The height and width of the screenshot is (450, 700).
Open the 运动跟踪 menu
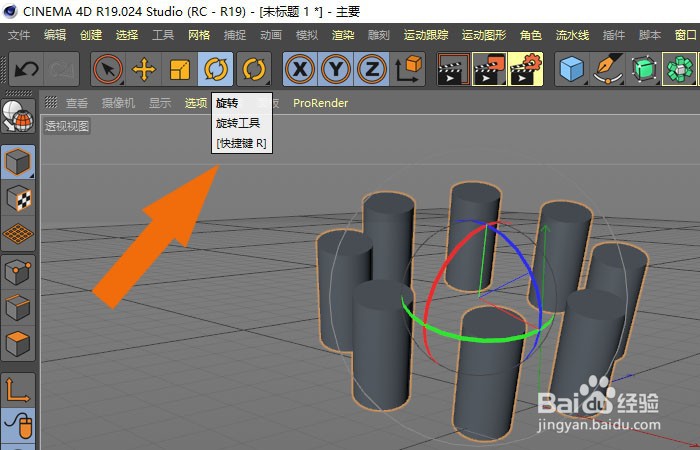(x=426, y=35)
